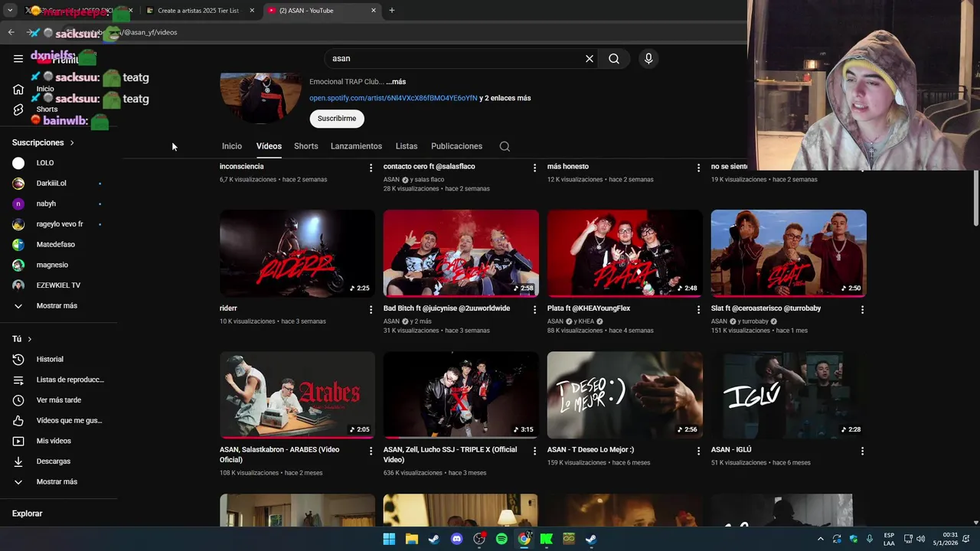Open Discord from the taskbar
This screenshot has height=551, width=980.
(x=456, y=539)
